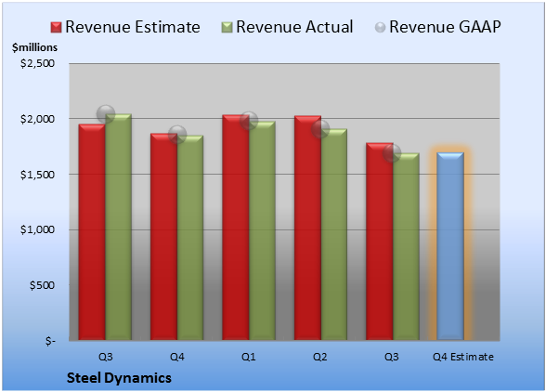Select the red estimate bar above Q1
This screenshot has height=392, width=546.
pyautogui.click(x=236, y=228)
